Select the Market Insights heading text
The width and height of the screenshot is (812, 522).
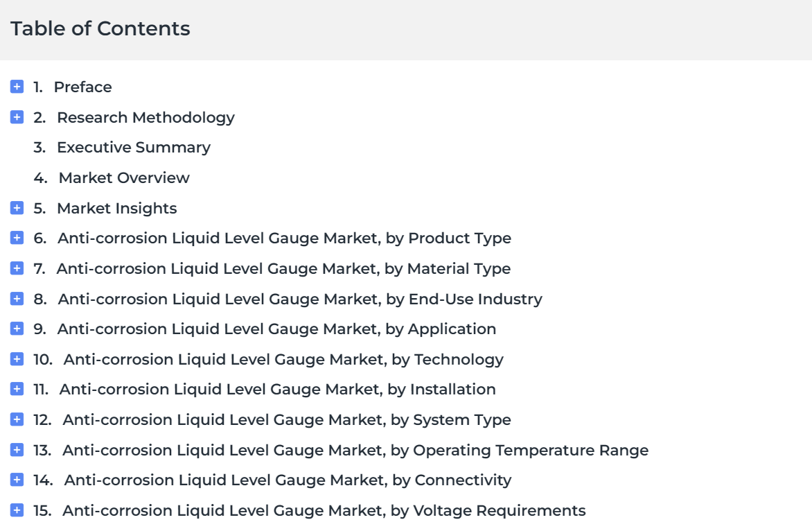117,209
